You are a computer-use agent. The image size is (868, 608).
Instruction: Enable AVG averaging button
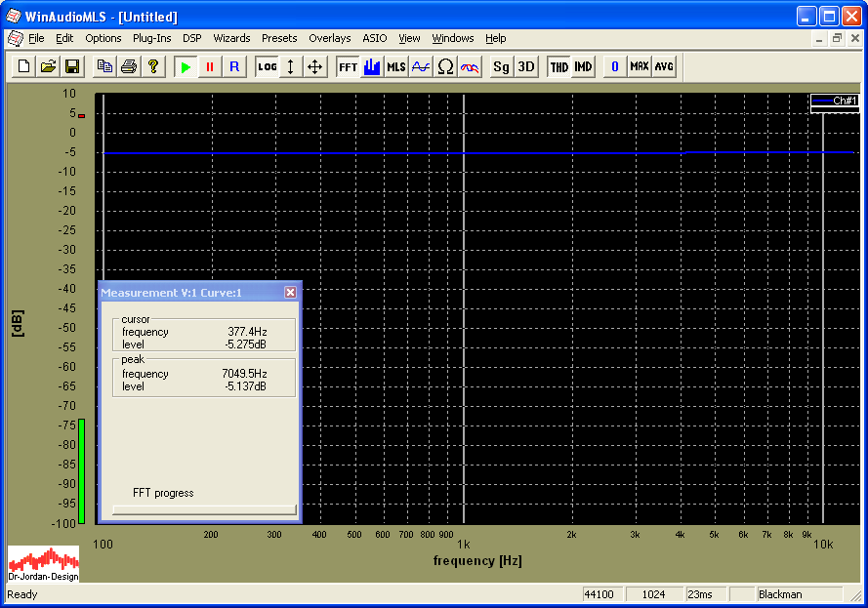pyautogui.click(x=664, y=66)
